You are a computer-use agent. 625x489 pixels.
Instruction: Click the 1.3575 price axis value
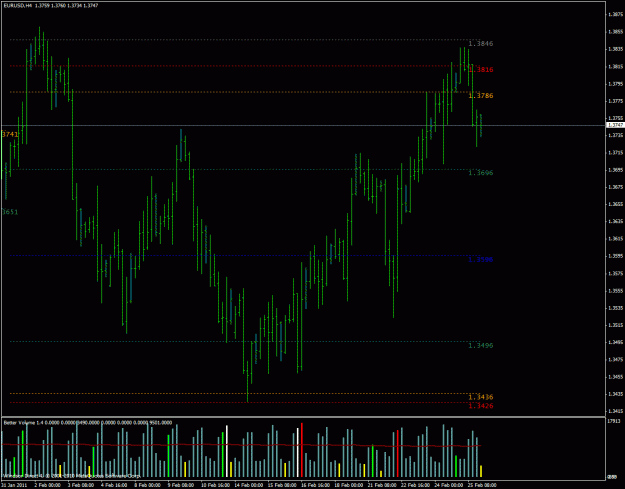pyautogui.click(x=616, y=273)
